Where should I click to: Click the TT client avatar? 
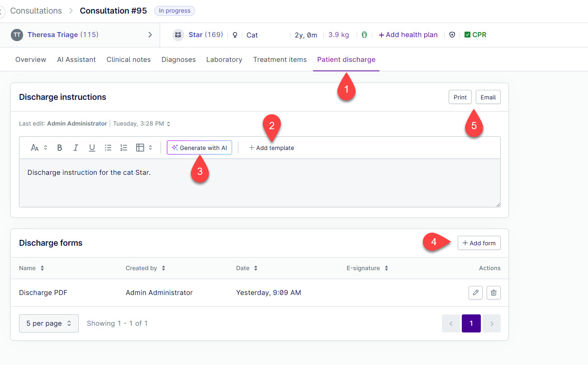pos(17,35)
